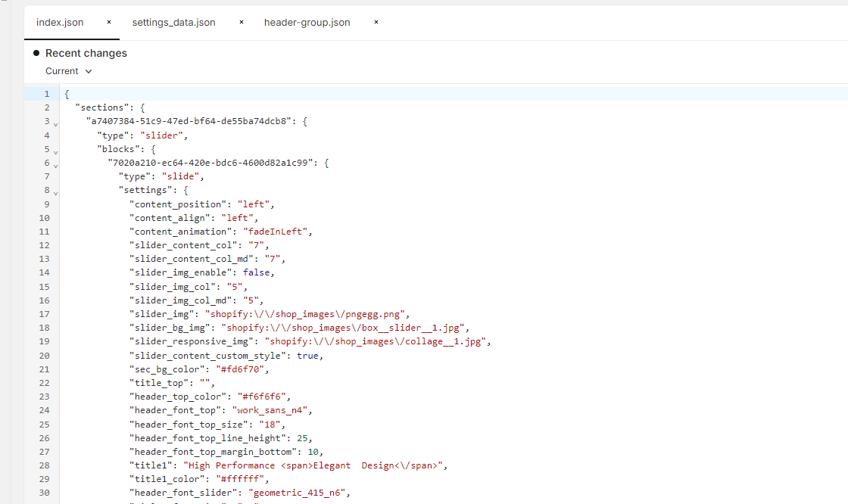Open the Current version dropdown
The width and height of the screenshot is (848, 504).
pos(69,71)
